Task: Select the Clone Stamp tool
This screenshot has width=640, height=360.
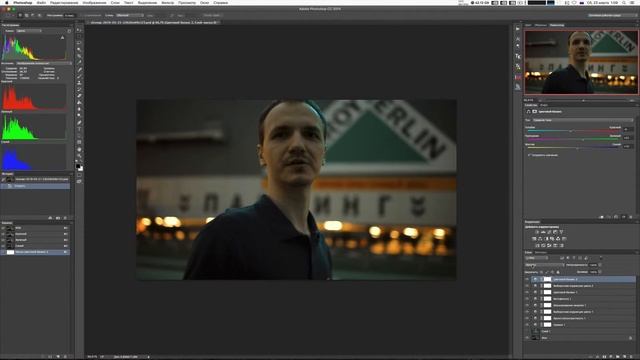Action: click(79, 82)
